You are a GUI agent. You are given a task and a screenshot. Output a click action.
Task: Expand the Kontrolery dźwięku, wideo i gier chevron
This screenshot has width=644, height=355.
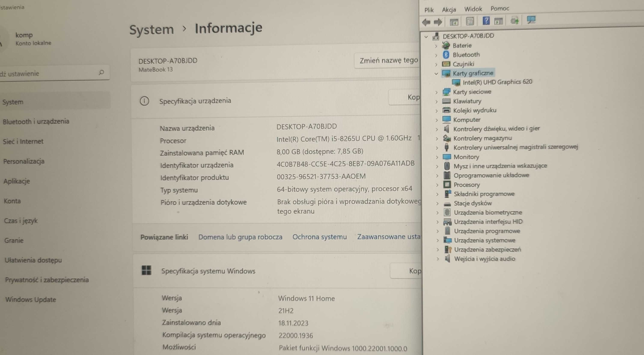click(437, 129)
